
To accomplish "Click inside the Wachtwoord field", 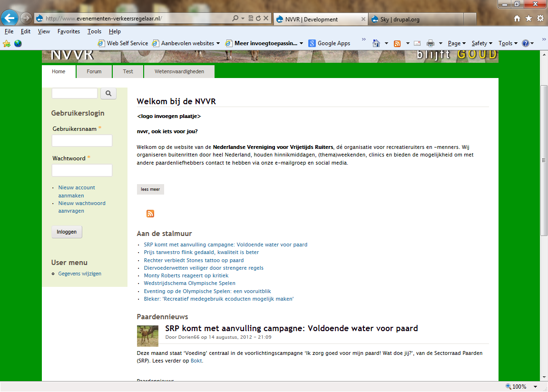I will click(x=82, y=170).
